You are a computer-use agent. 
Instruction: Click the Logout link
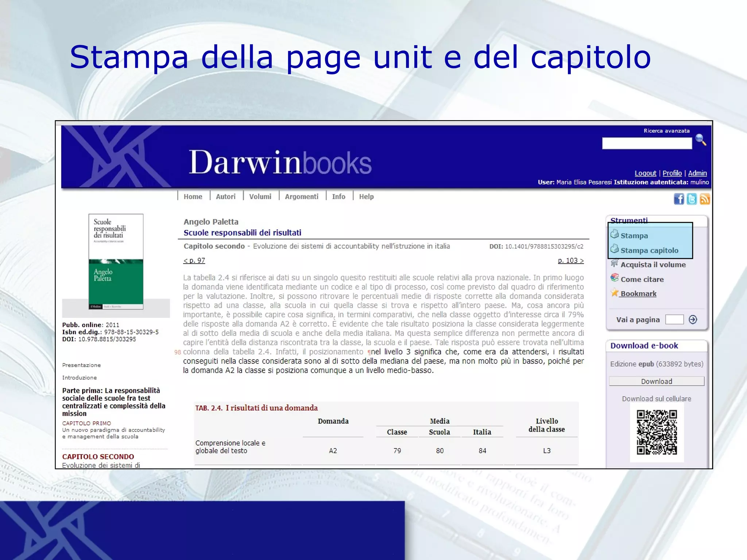pyautogui.click(x=645, y=173)
